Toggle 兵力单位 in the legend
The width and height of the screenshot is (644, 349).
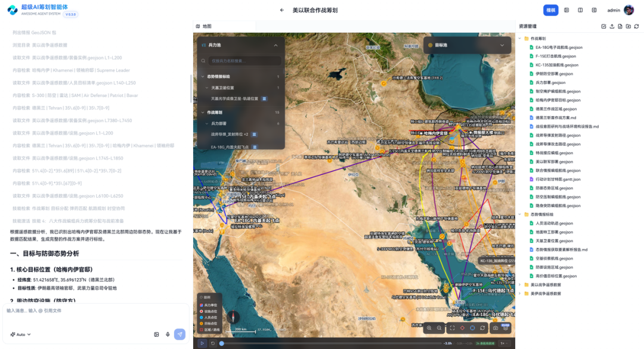coord(209,305)
